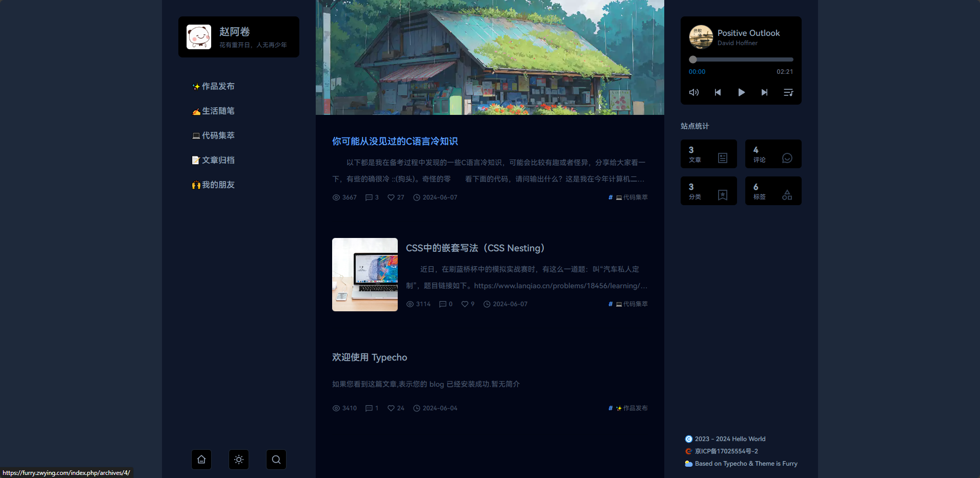This screenshot has width=980, height=478.
Task: Click the 分类 bookmark icon
Action: [x=723, y=195]
